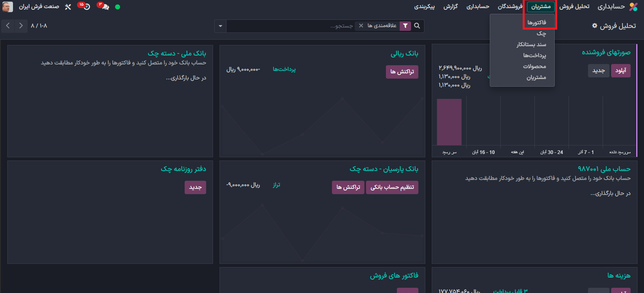
Task: Click the funnel filter icon in the search bar
Action: 405,26
